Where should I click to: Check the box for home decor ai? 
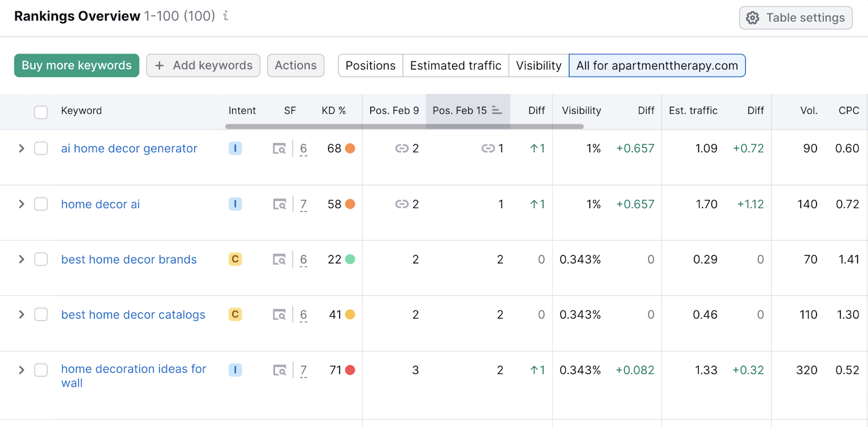41,204
